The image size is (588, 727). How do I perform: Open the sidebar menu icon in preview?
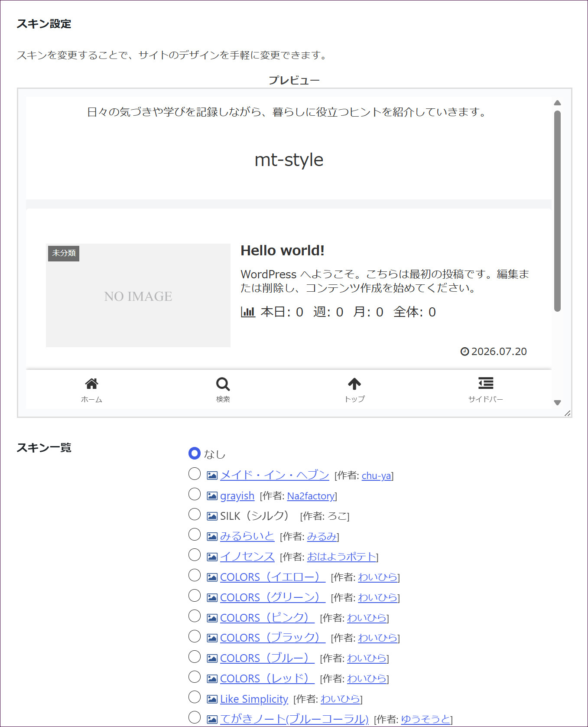(486, 383)
